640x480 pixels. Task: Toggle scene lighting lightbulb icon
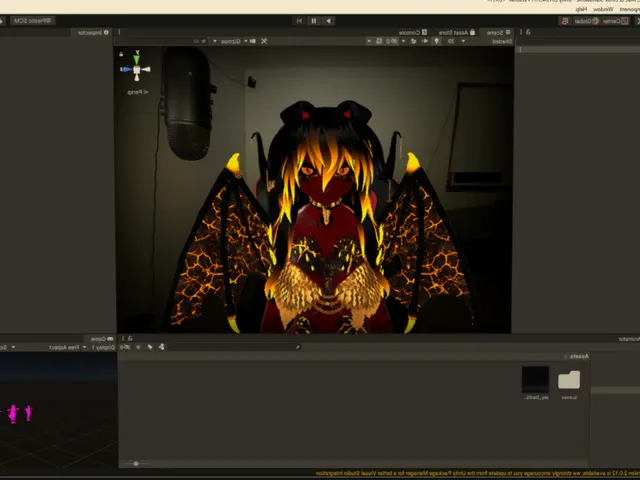tap(437, 41)
